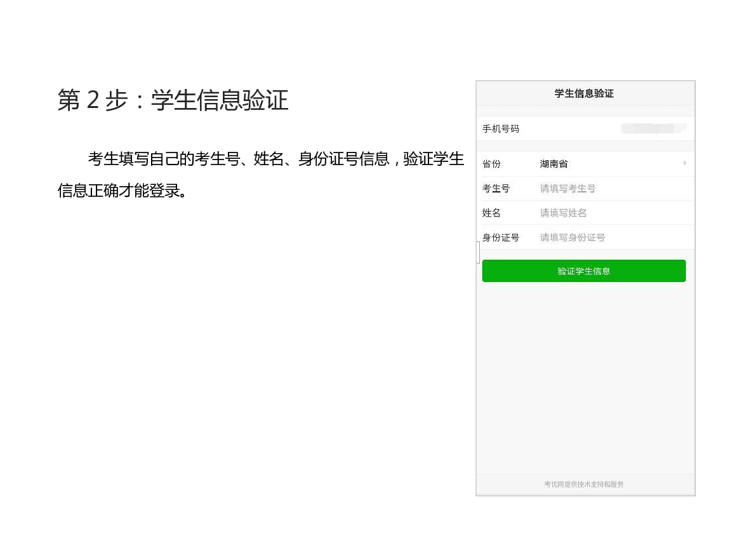This screenshot has width=756, height=533.
Task: Click the 手机号码 label
Action: (x=500, y=129)
